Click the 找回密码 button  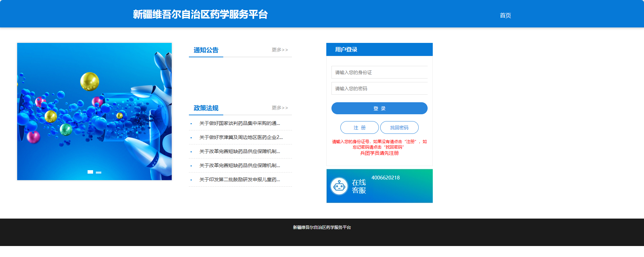[399, 128]
